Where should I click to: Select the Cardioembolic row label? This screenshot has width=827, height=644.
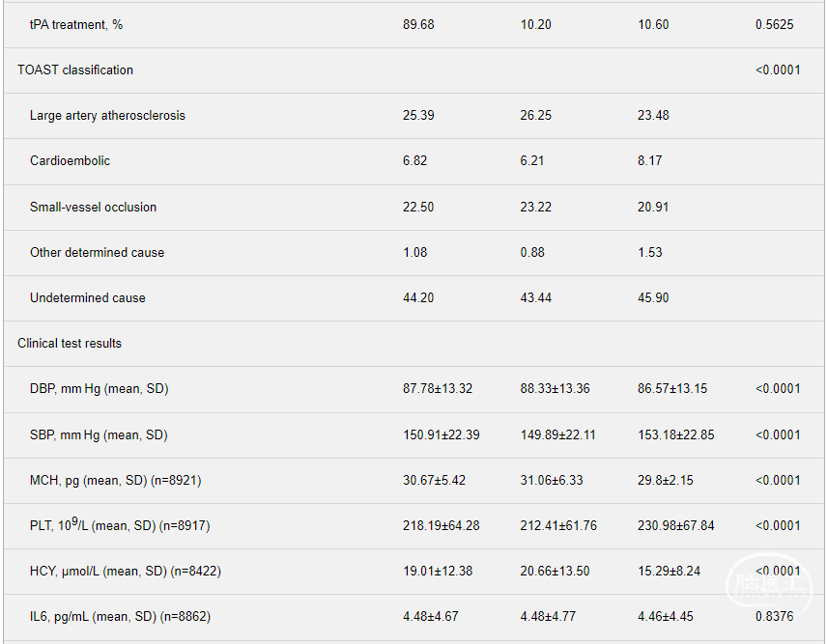click(70, 160)
